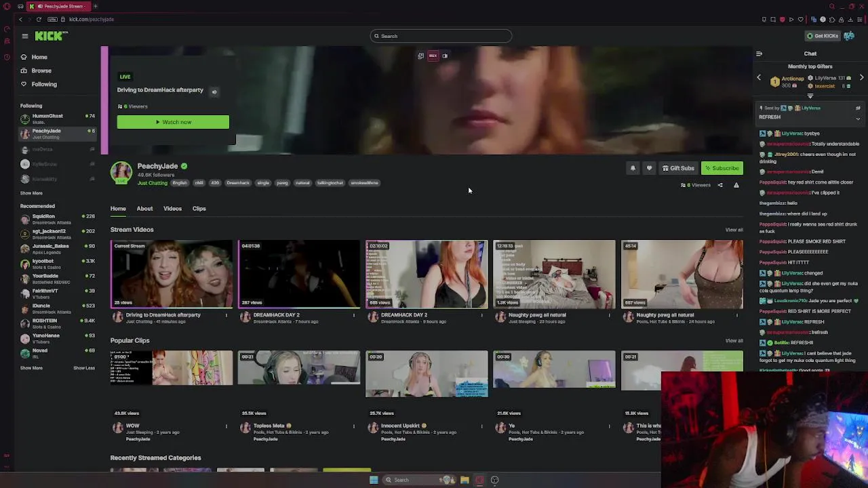Screen dimensions: 868x488
Task: Open options for Driving to DreamHack afterparty video
Action: pyautogui.click(x=226, y=315)
